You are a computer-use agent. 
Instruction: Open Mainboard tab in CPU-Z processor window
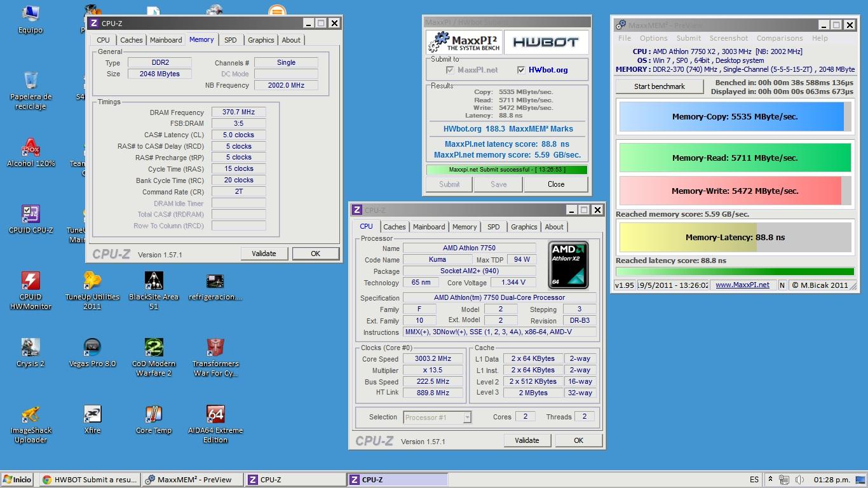(429, 227)
